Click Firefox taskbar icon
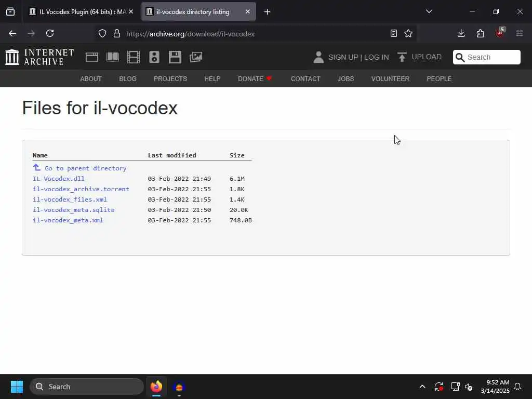Viewport: 532px width, 399px height. tap(156, 387)
